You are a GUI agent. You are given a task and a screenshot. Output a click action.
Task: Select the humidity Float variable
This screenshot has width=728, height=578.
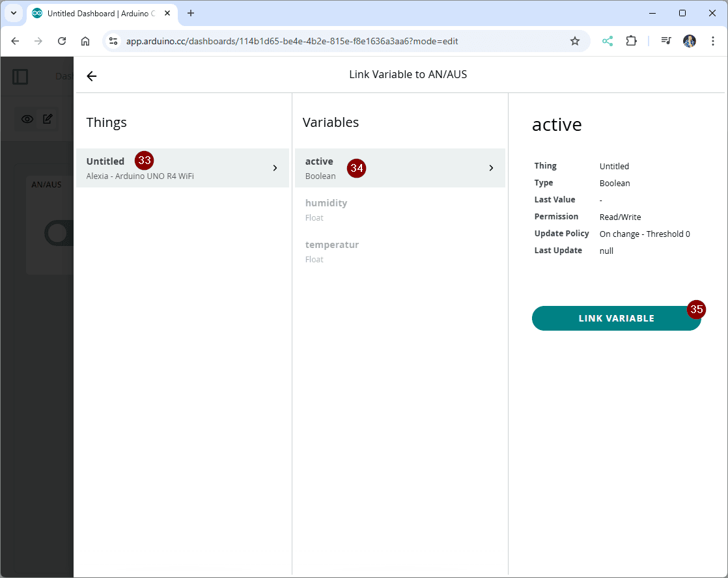click(x=326, y=210)
